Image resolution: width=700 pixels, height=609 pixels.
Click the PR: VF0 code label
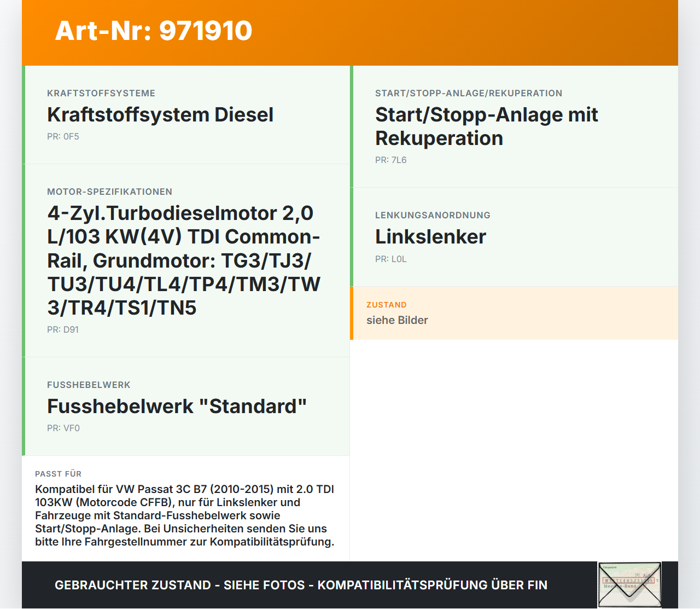click(63, 428)
